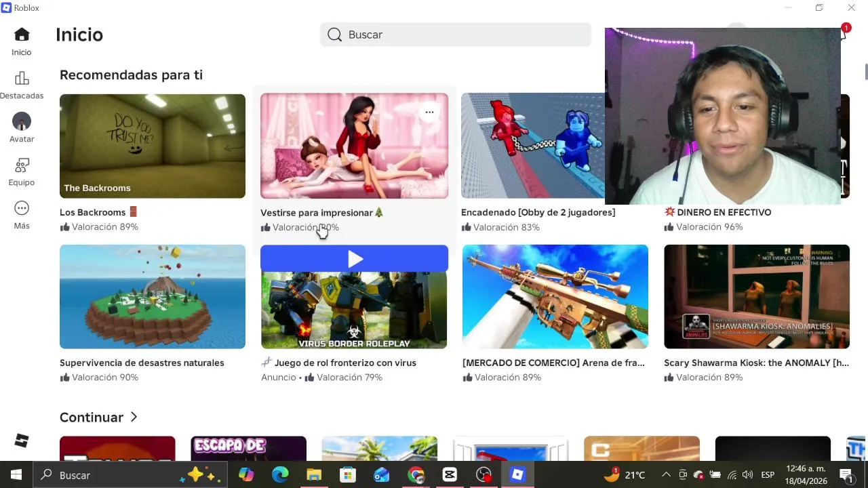Open Microsoft Edge from the taskbar
This screenshot has height=488, width=868.
coord(280,475)
